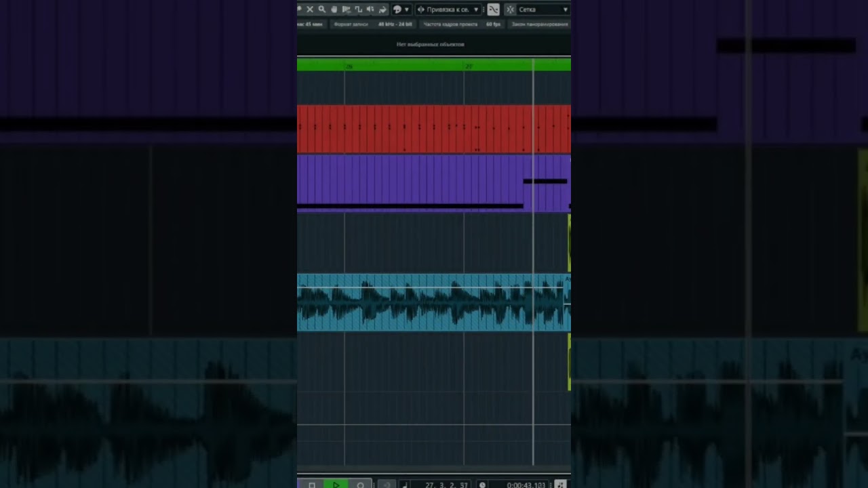
Task: Click the green ruler at bar 26
Action: [349, 66]
